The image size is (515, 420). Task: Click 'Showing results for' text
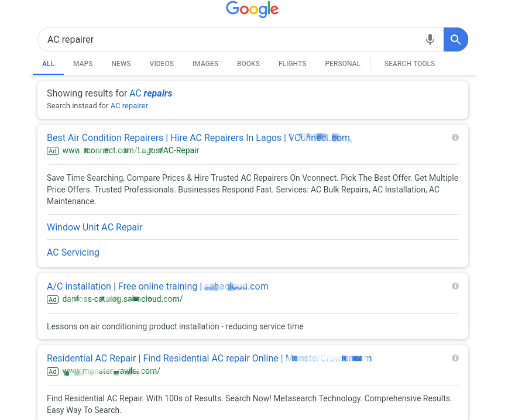point(87,93)
